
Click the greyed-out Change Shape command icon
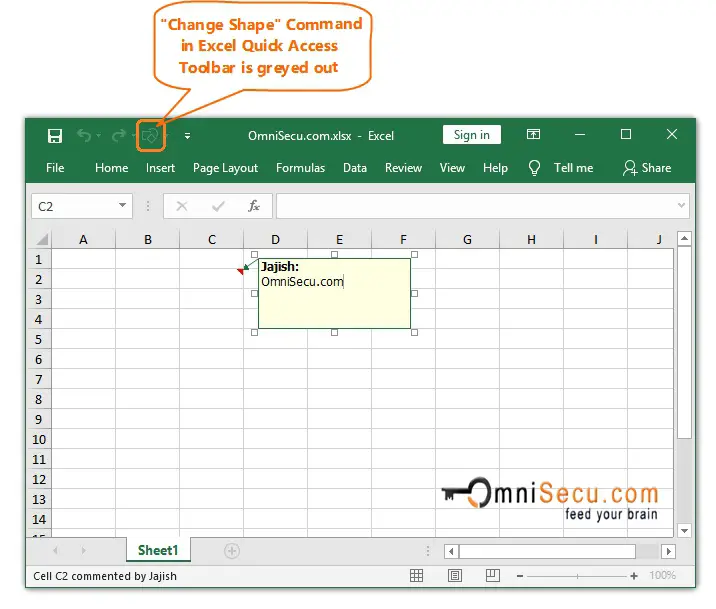pos(150,136)
